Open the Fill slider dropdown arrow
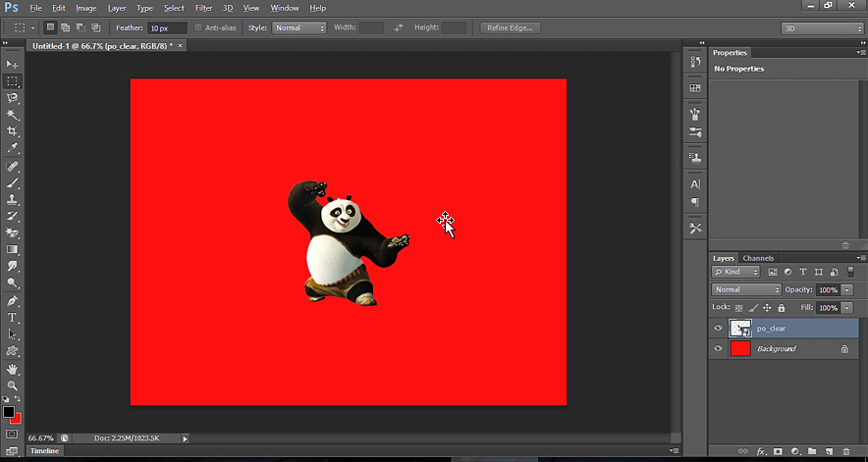The width and height of the screenshot is (868, 462). 847,308
